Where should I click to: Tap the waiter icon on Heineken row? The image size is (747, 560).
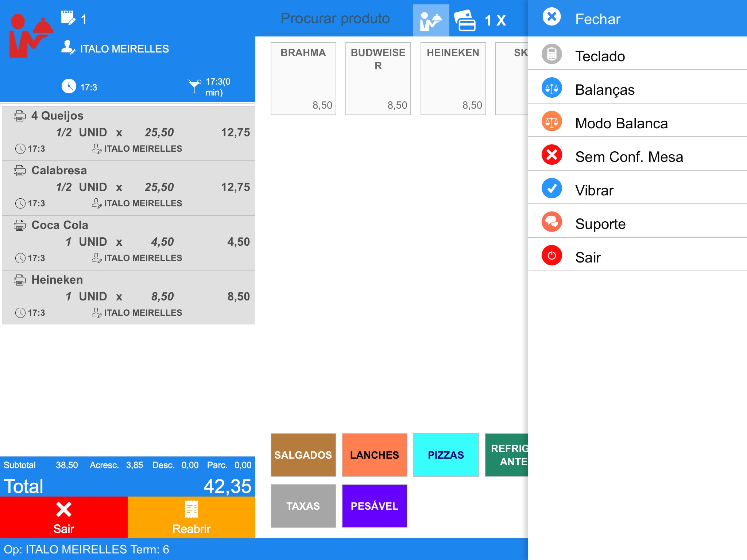97,312
